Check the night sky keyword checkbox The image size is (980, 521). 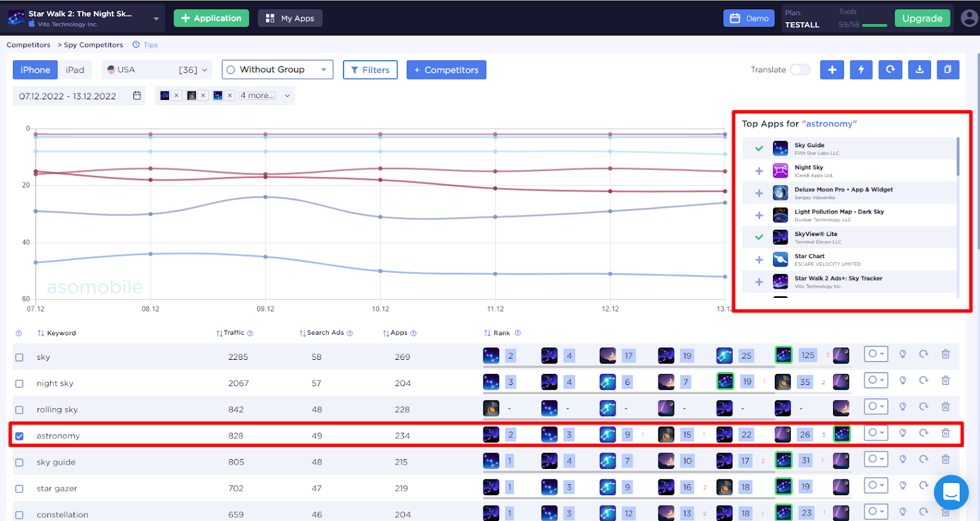pos(20,384)
